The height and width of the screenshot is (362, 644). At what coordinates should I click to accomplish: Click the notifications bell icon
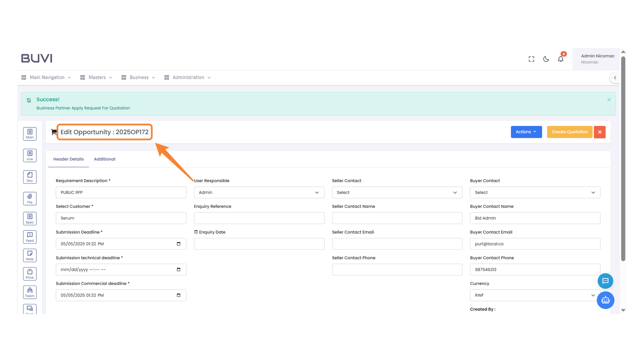pos(560,59)
